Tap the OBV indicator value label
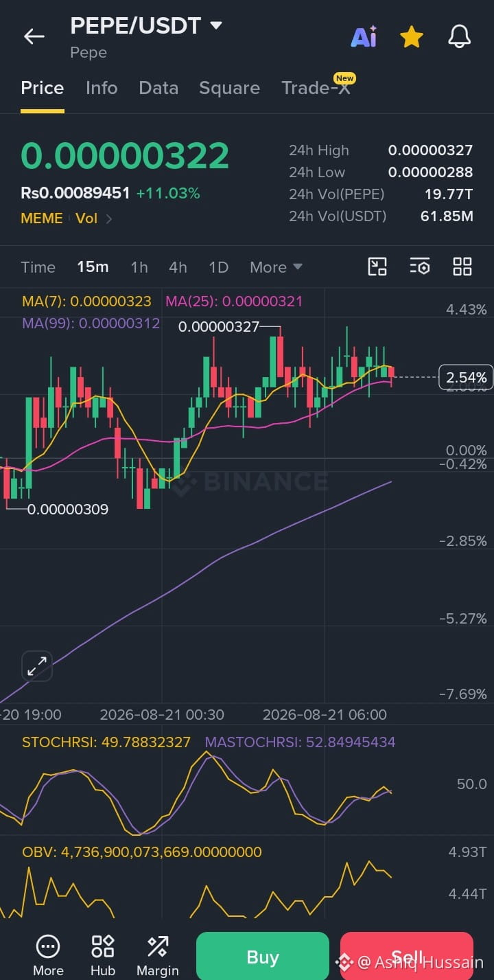Screen dimensions: 494x980 [142, 852]
